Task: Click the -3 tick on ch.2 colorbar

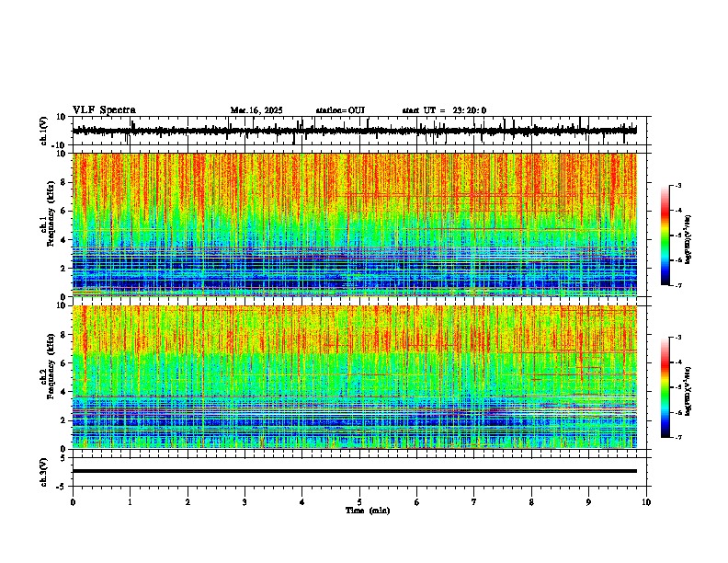Action: 677,338
